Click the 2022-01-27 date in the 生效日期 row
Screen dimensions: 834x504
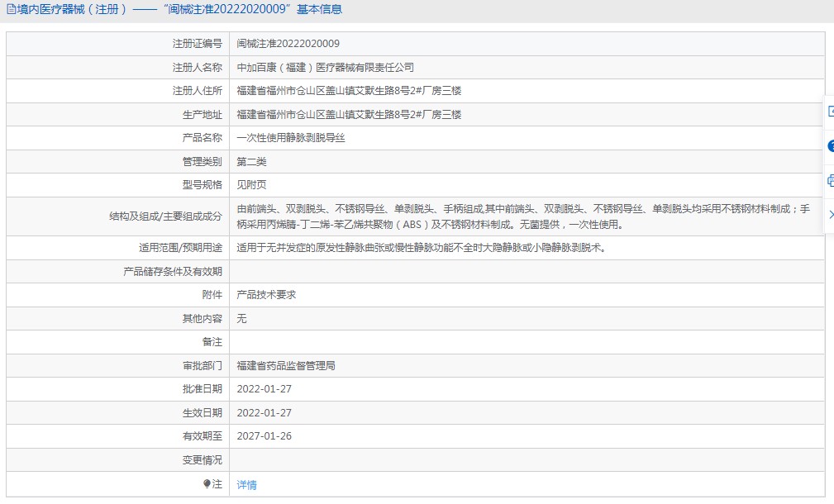264,412
